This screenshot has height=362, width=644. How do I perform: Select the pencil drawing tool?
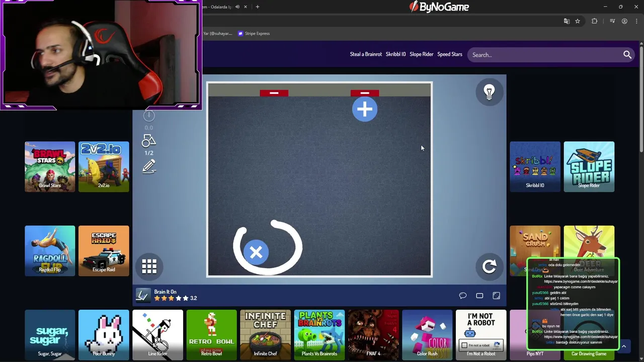(x=149, y=166)
